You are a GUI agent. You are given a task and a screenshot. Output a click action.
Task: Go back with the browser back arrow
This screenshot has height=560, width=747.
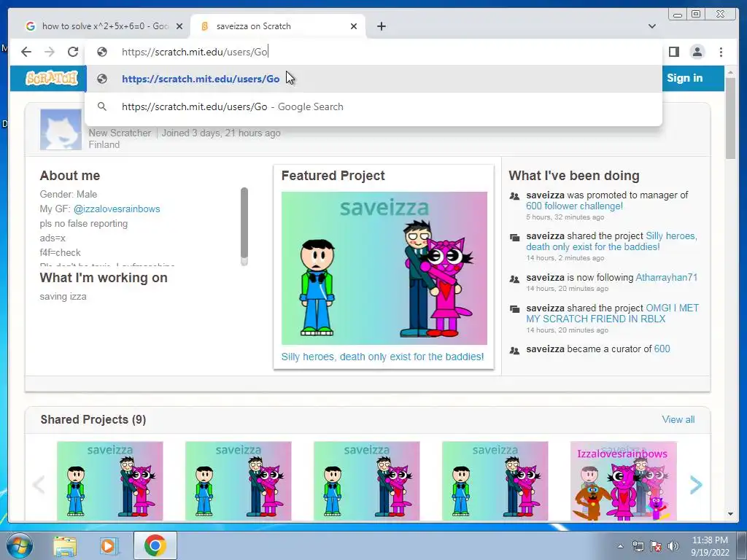point(26,52)
